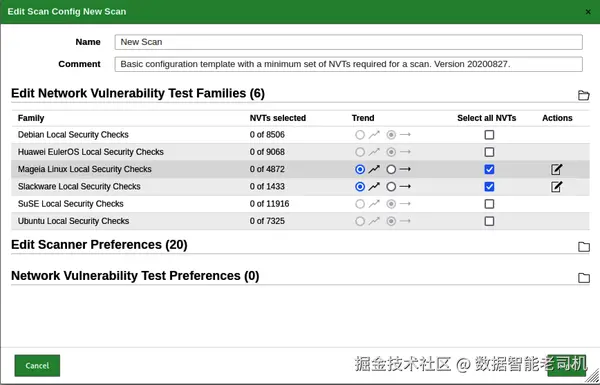The height and width of the screenshot is (385, 600).
Task: Select dynamic trend radio for Ubuntu
Action: 360,221
